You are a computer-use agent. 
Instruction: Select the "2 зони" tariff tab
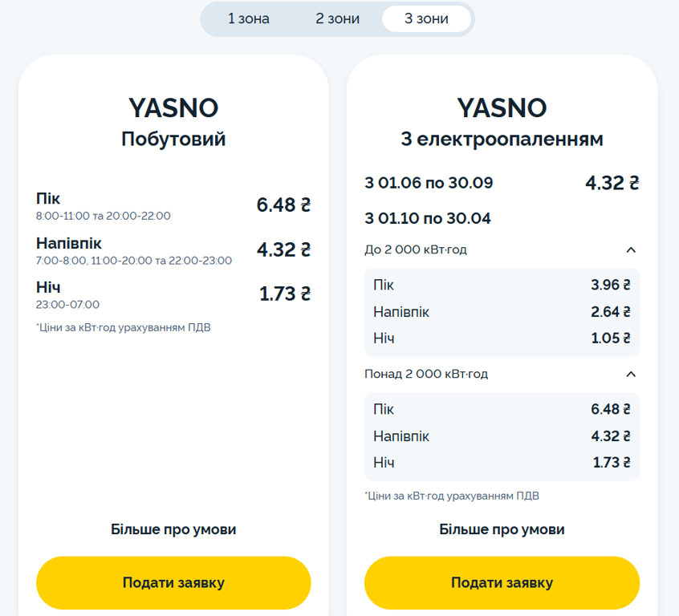[338, 18]
